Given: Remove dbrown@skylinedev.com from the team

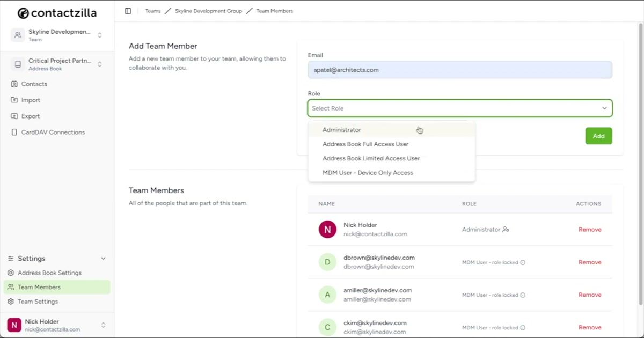Looking at the screenshot, I should (x=590, y=262).
